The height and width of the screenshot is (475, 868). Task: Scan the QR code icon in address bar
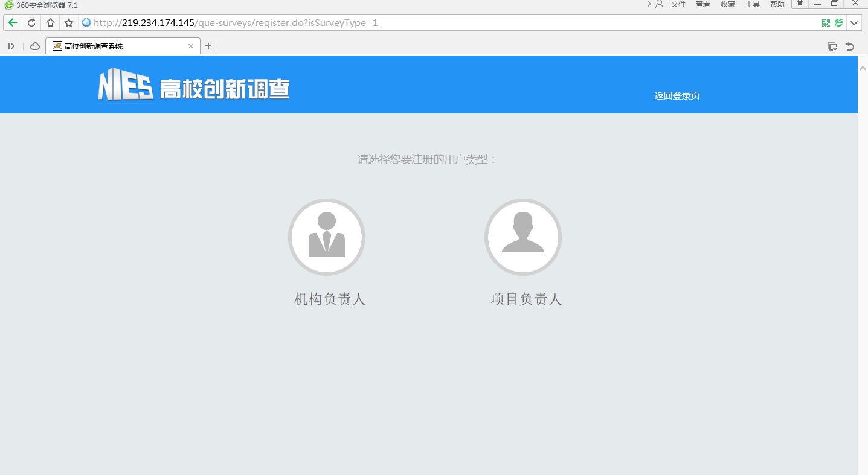(x=825, y=22)
